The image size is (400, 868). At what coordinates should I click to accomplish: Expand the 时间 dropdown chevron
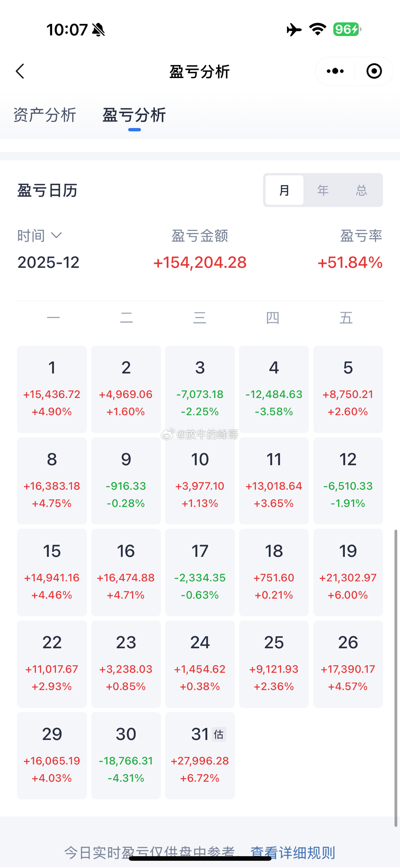coord(56,235)
